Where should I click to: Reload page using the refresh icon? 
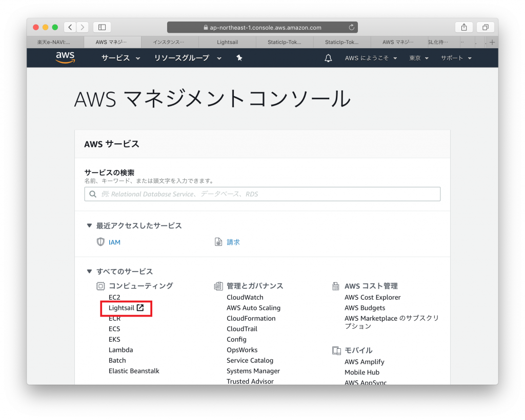pos(351,28)
